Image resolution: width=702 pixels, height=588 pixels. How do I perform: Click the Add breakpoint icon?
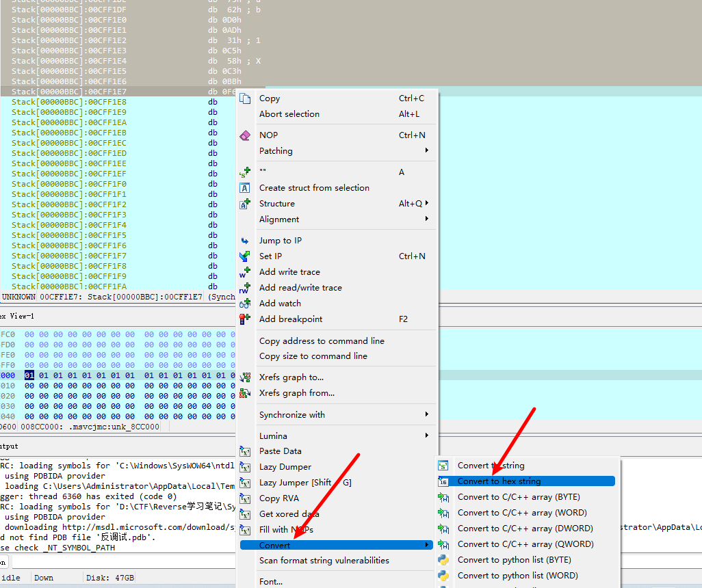[x=245, y=319]
